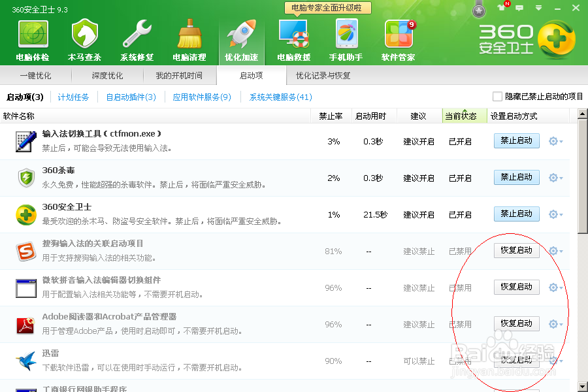Image resolution: width=588 pixels, height=392 pixels.
Task: Sort by 软件名称 column header
Action: (155, 116)
